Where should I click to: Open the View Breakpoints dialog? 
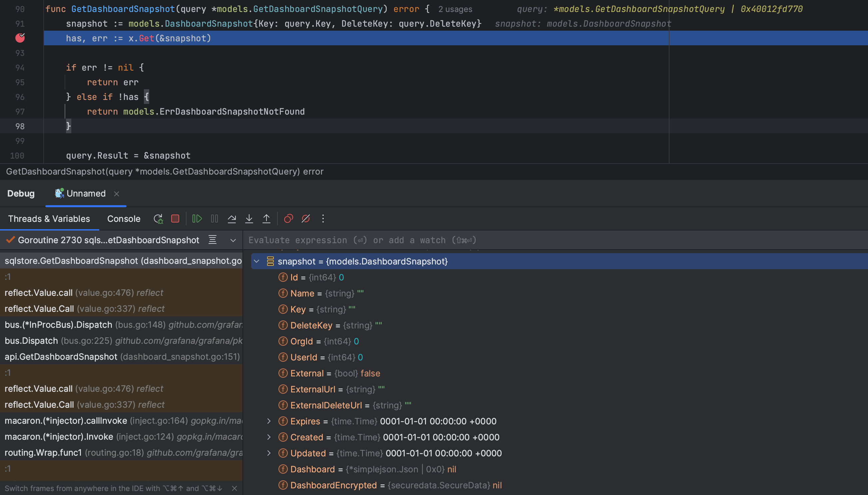click(288, 219)
